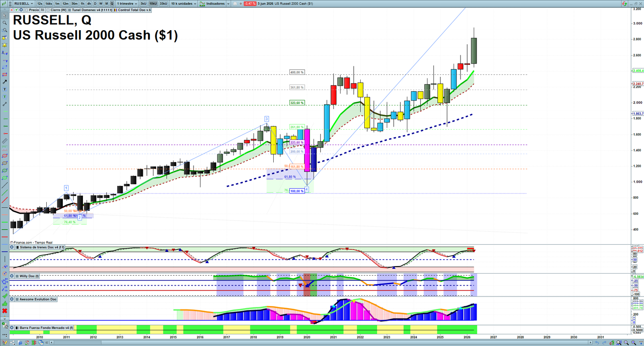644x346 pixels.
Task: Toggle the gray record dot in top toolbar
Action: coord(241,4)
